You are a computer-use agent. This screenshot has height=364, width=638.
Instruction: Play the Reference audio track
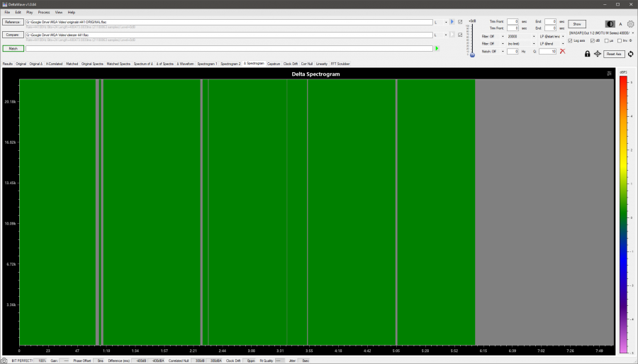point(452,22)
